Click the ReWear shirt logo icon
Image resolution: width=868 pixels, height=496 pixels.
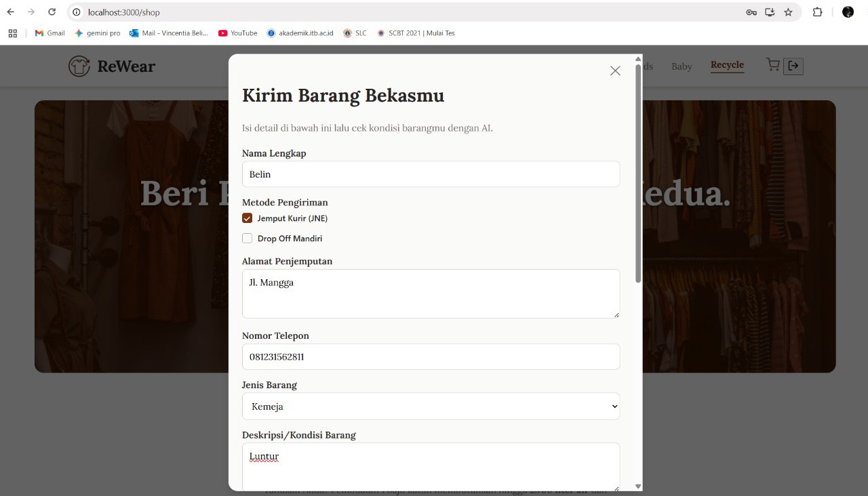[x=79, y=66]
